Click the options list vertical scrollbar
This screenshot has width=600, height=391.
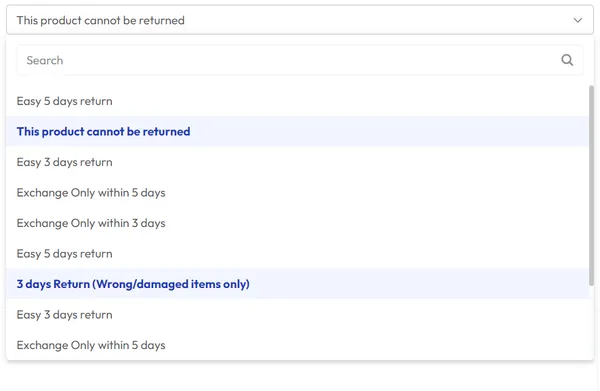click(x=591, y=185)
